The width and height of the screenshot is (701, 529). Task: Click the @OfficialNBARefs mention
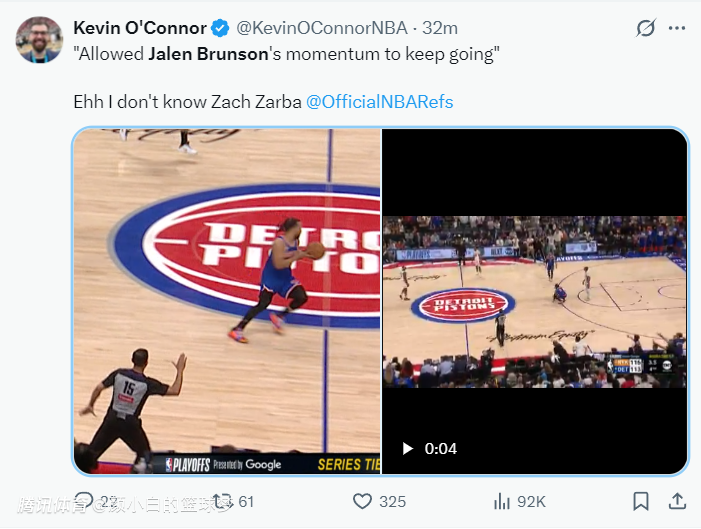(379, 102)
